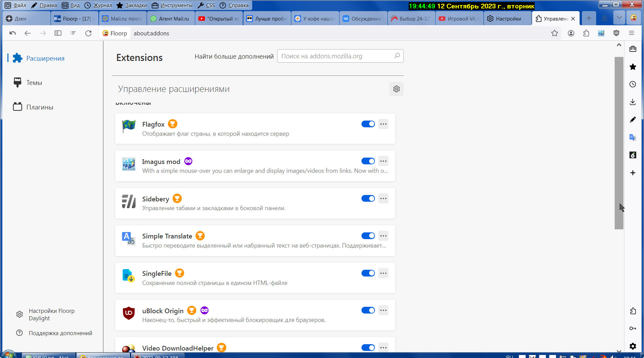Bookmark this page with star icon
The image size is (644, 358).
(555, 33)
